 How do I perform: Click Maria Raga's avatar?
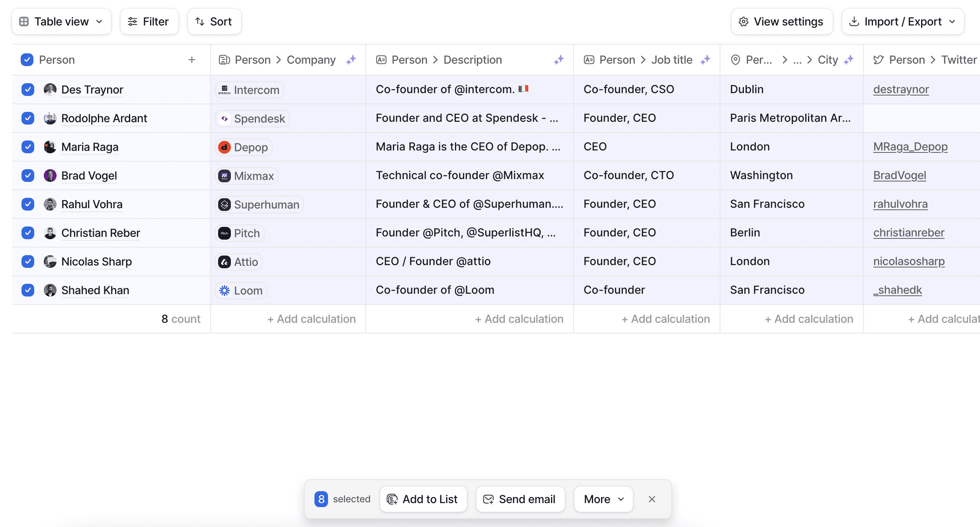pyautogui.click(x=50, y=147)
